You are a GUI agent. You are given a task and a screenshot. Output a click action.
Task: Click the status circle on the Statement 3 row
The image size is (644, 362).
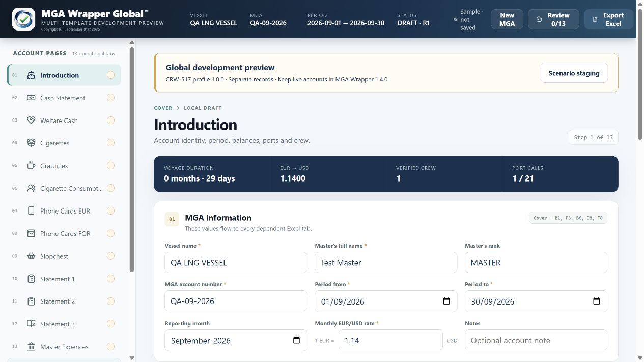[x=110, y=324]
